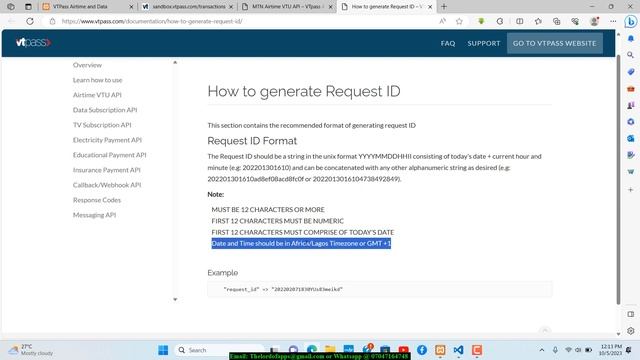
Task: Click the docs menu scroll-down arrow
Action: click(x=175, y=299)
